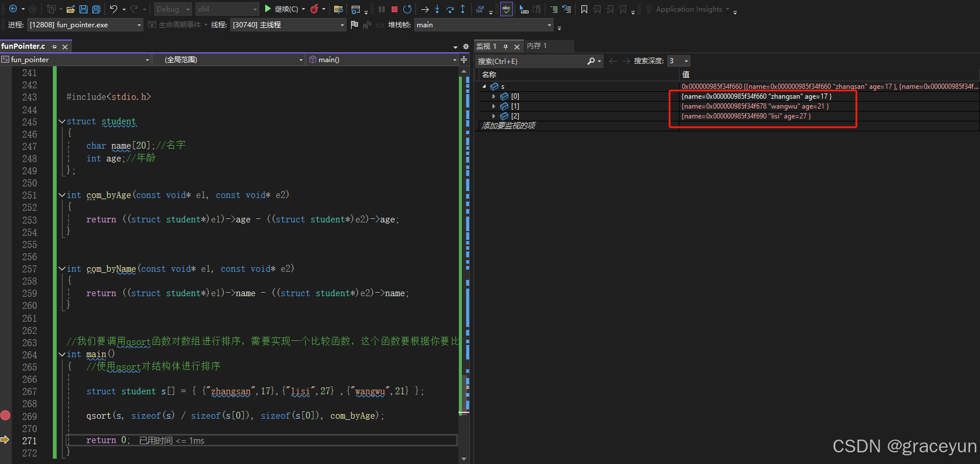Open the stack frame 堆栈帧 main dropdown
The image size is (980, 464).
(x=484, y=24)
